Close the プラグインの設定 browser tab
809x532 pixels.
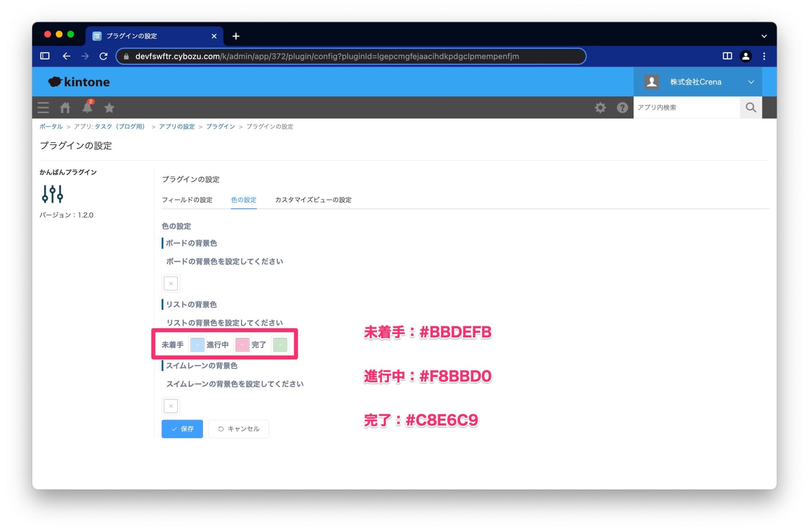click(214, 36)
